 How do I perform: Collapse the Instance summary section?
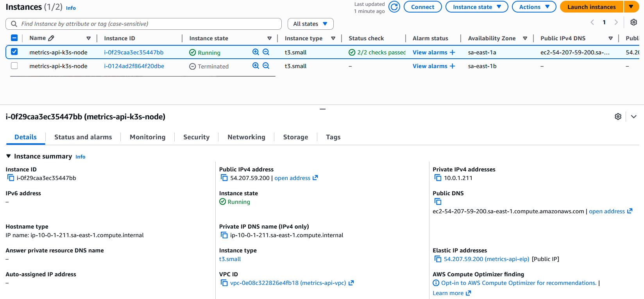pyautogui.click(x=9, y=156)
